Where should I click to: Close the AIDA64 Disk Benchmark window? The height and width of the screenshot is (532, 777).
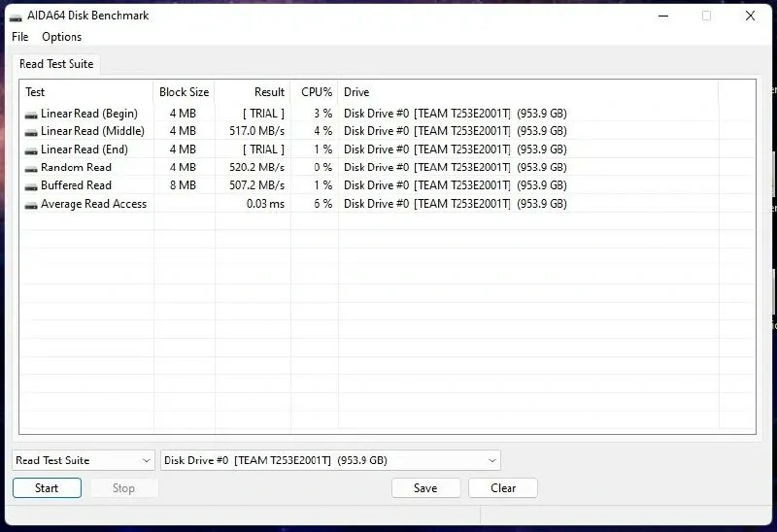pos(750,16)
